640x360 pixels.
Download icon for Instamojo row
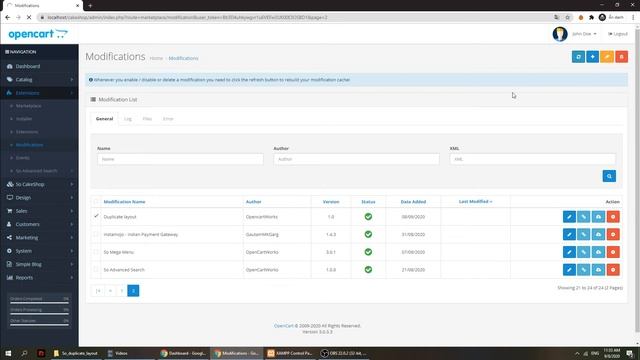(598, 234)
